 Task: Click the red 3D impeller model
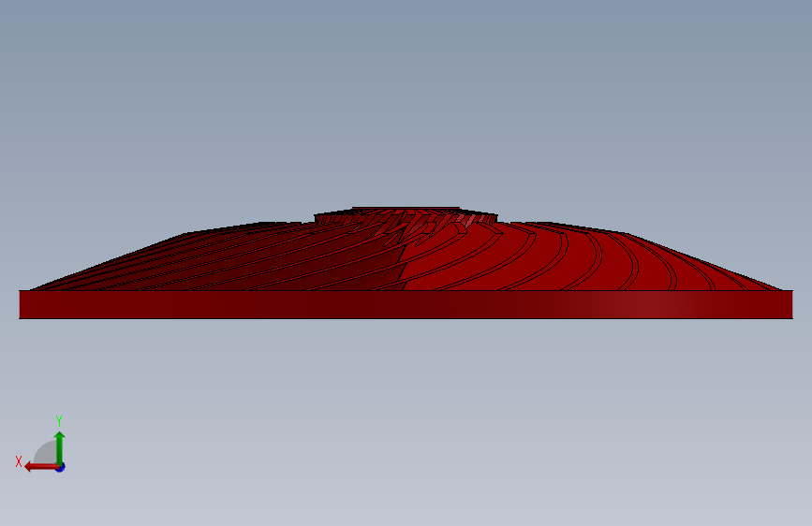(406, 263)
